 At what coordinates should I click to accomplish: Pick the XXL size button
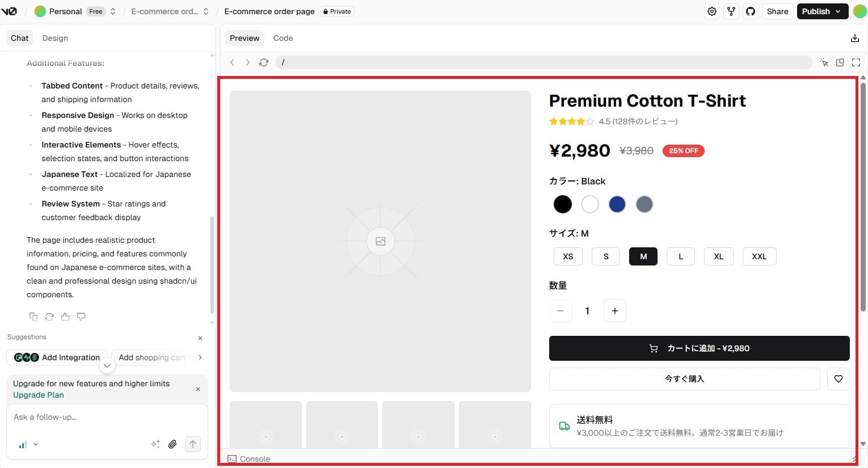(x=759, y=256)
